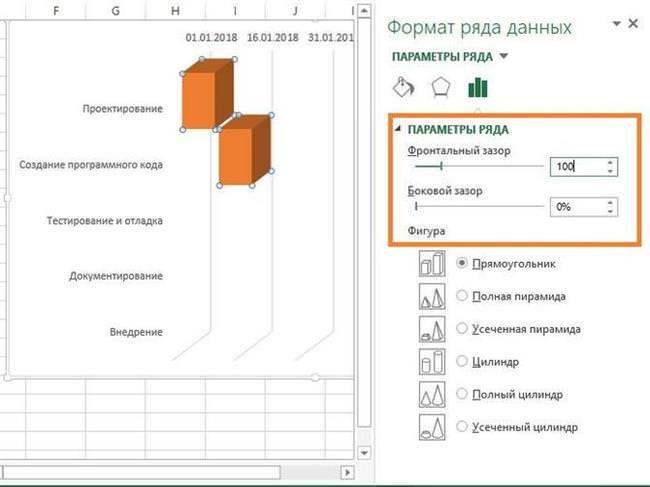Click the Усеченная пирамида shape preview icon
Viewport: 650px width, 487px height.
point(432,329)
